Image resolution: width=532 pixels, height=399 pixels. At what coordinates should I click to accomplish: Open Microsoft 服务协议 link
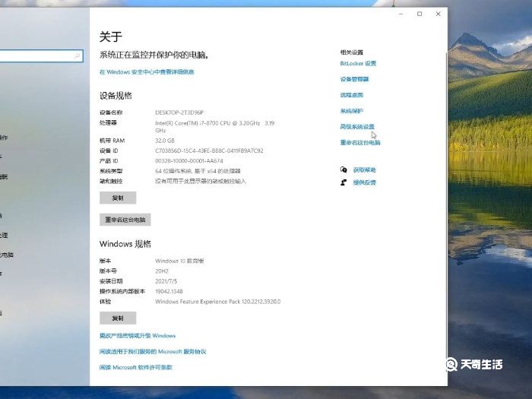(x=153, y=351)
